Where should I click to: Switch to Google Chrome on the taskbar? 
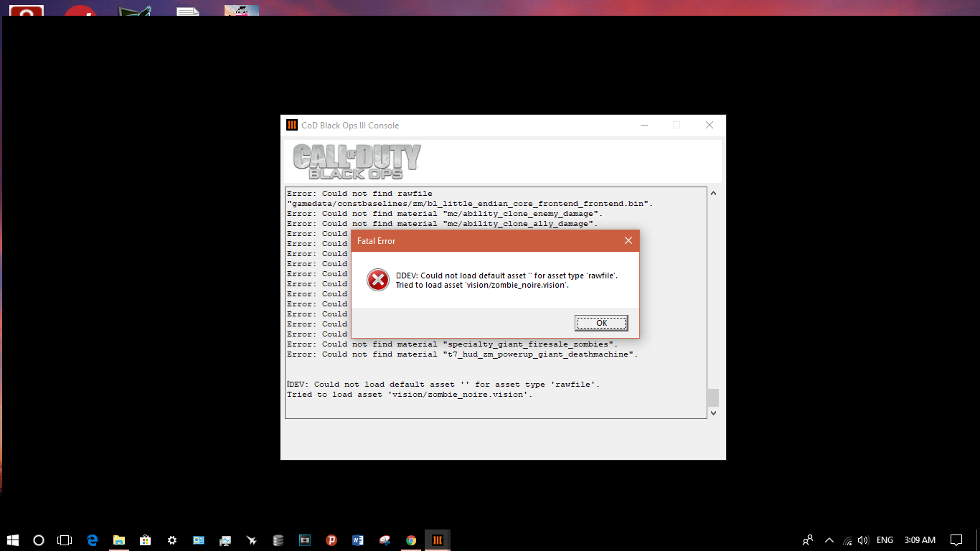tap(411, 540)
